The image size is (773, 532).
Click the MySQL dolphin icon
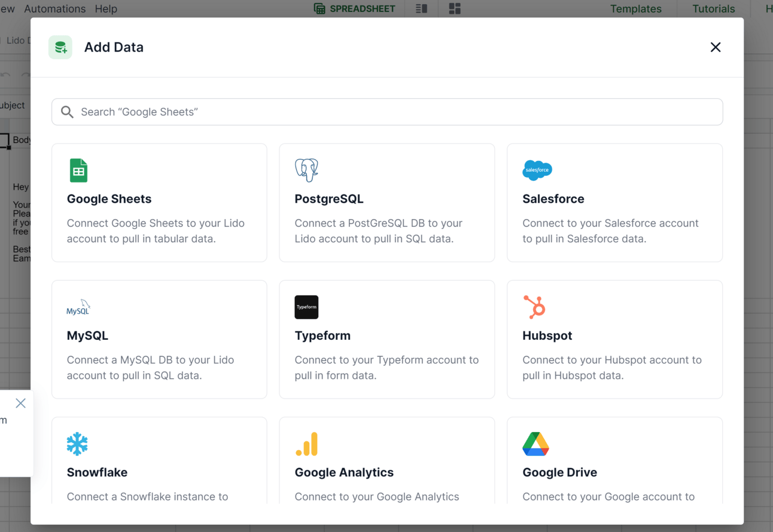point(78,308)
